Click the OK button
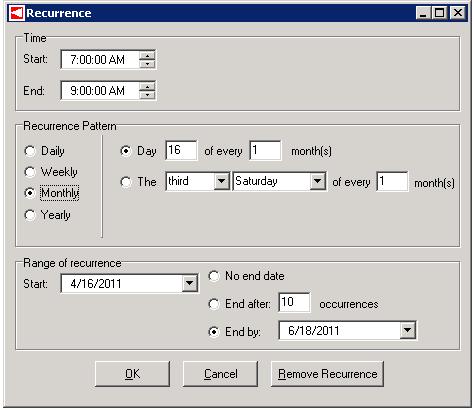This screenshot has width=474, height=410. pos(132,374)
